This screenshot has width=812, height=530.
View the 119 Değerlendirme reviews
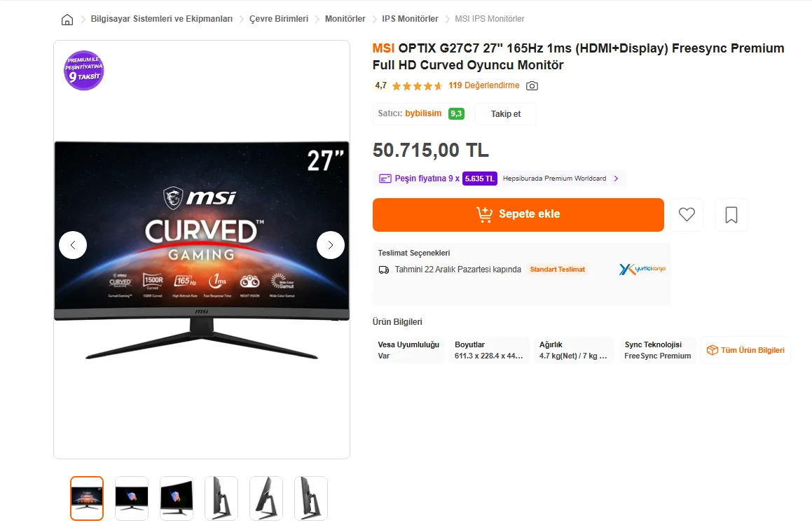coord(483,85)
